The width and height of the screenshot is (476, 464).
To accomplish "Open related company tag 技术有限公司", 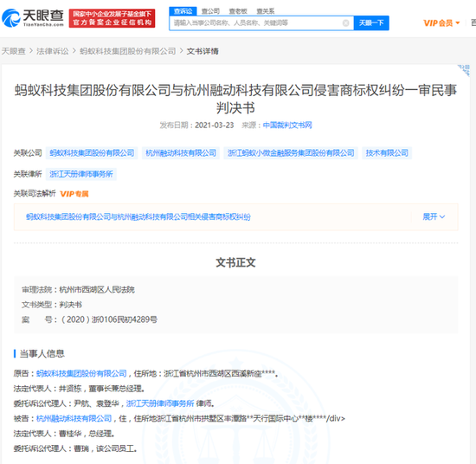I will click(387, 153).
